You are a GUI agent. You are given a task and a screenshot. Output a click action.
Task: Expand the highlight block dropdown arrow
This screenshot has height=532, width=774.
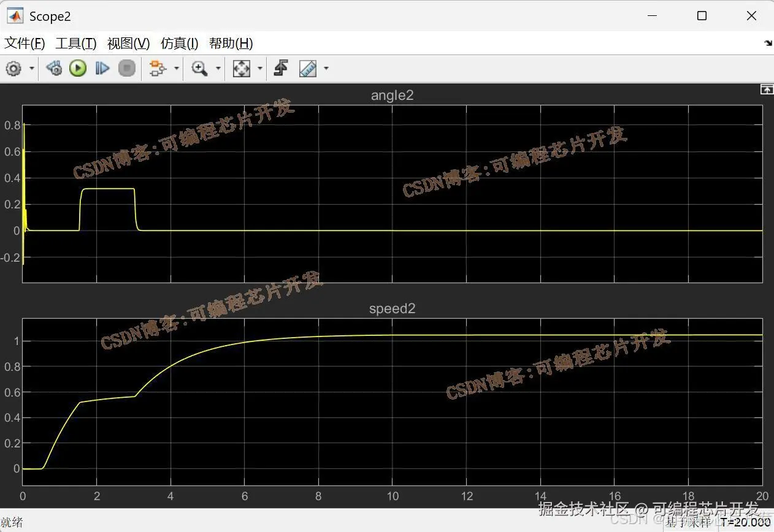click(x=177, y=69)
